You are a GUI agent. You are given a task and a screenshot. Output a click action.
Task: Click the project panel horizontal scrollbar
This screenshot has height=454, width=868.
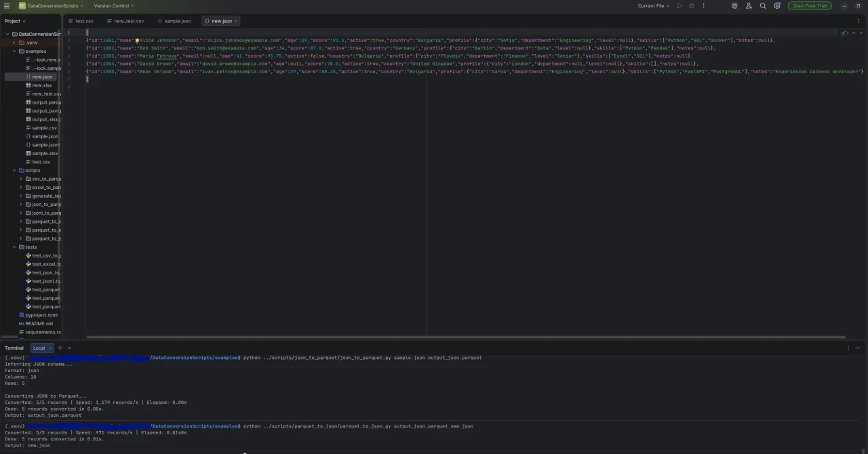[x=9, y=337]
